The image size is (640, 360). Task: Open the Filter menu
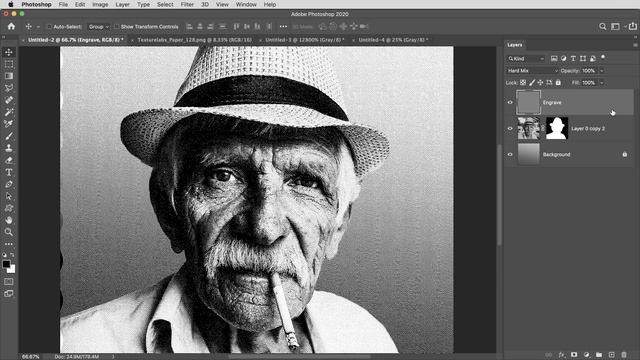pyautogui.click(x=187, y=4)
